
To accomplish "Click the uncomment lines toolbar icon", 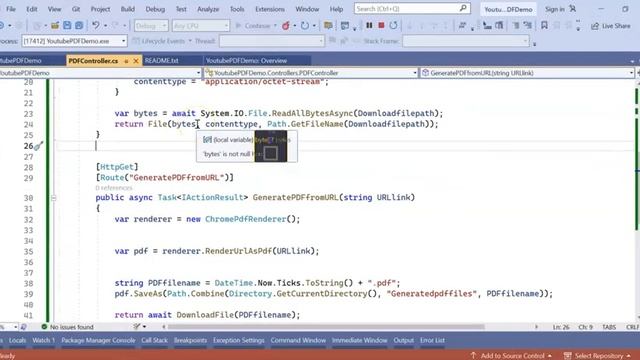I will (528, 26).
